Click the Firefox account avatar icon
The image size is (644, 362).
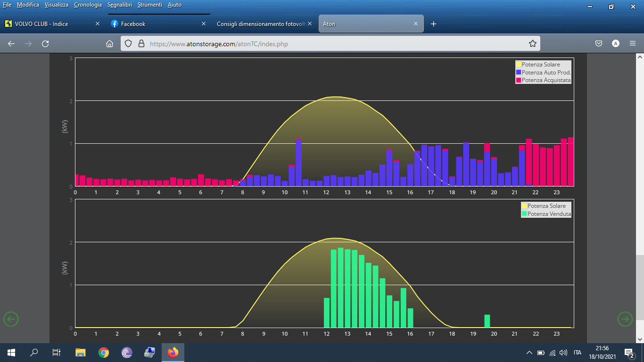coord(616,44)
